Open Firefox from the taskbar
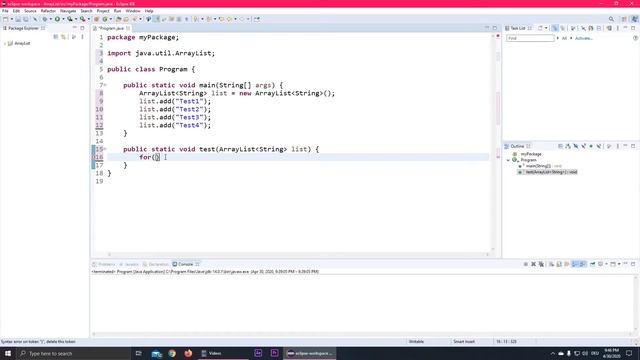640x360 pixels. click(188, 353)
